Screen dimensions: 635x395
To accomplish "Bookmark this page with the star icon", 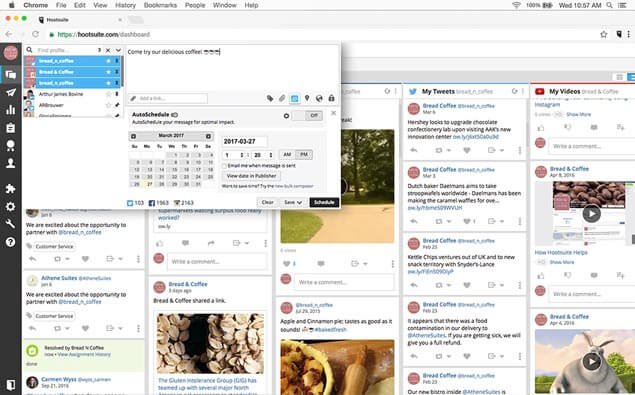I will pyautogui.click(x=603, y=34).
